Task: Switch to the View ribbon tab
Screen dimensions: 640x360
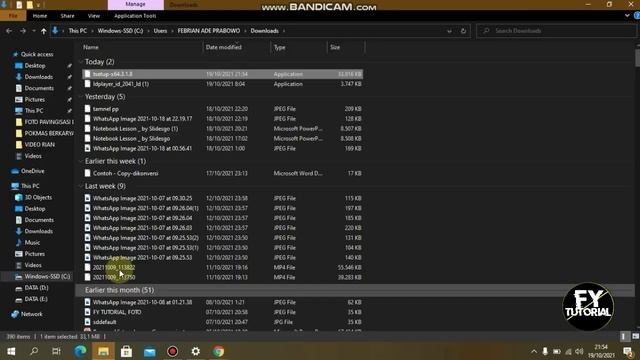Action: pos(93,16)
